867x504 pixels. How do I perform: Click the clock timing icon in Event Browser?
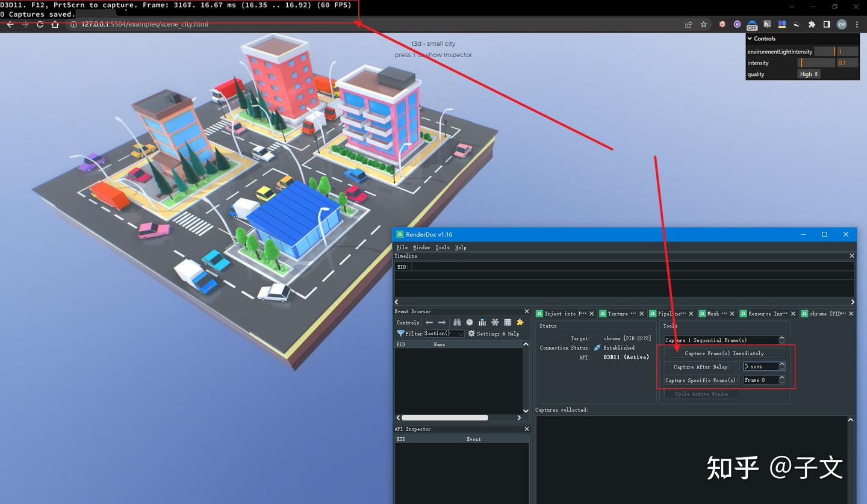(x=469, y=322)
